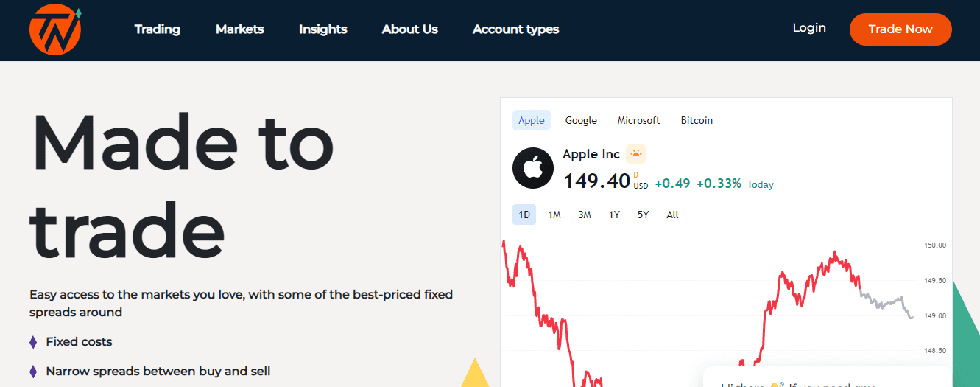This screenshot has width=980, height=387.
Task: Select the 3M time range
Action: pyautogui.click(x=585, y=215)
